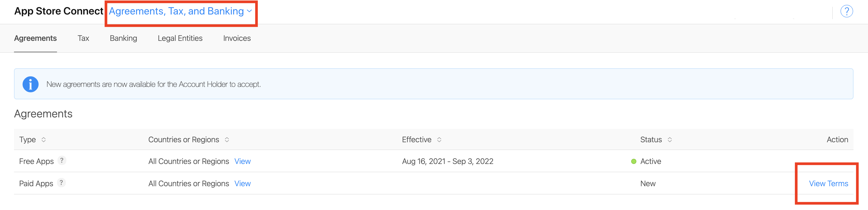The image size is (868, 210).
Task: Click the Paid Apps help icon
Action: 61,183
